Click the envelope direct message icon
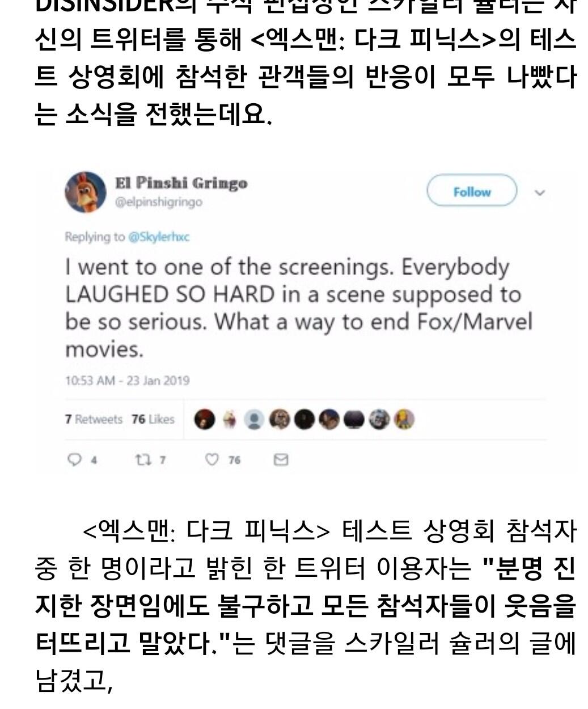This screenshot has height=709, width=588. point(281,460)
